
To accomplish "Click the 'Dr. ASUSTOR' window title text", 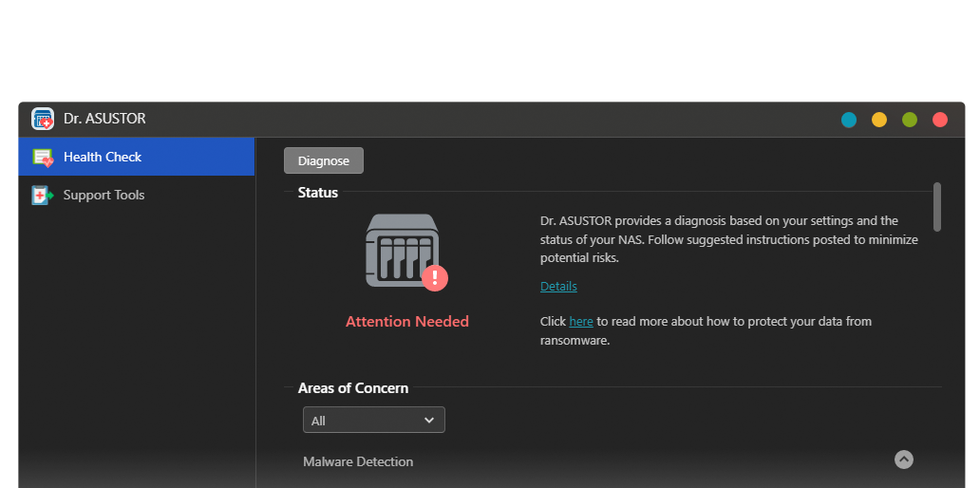I will tap(104, 120).
